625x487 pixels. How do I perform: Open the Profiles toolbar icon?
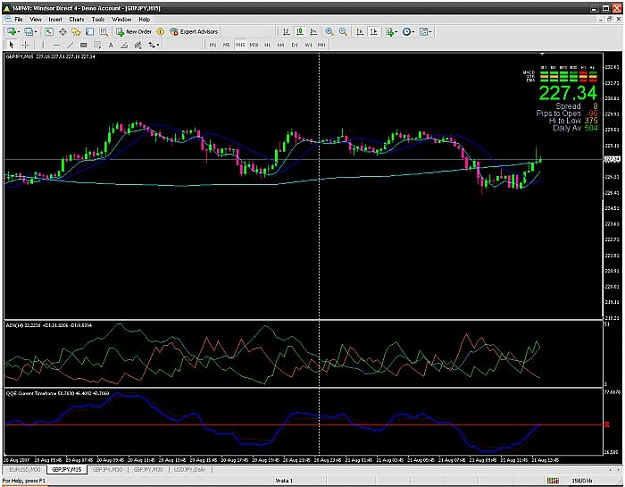(x=28, y=31)
